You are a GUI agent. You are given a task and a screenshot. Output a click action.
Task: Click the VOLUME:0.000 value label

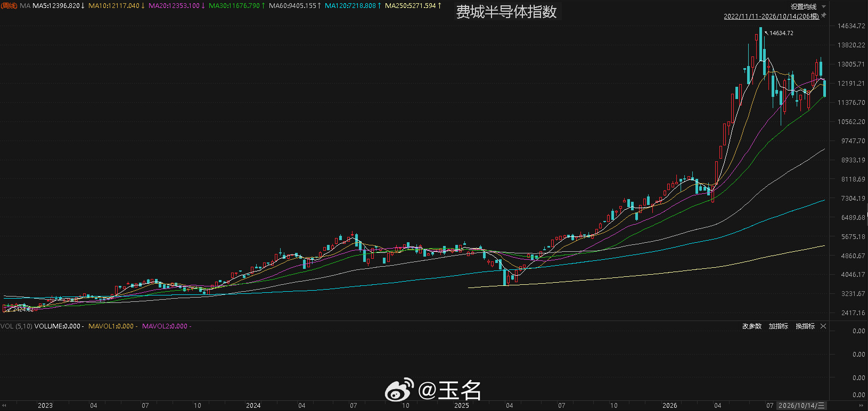59,326
